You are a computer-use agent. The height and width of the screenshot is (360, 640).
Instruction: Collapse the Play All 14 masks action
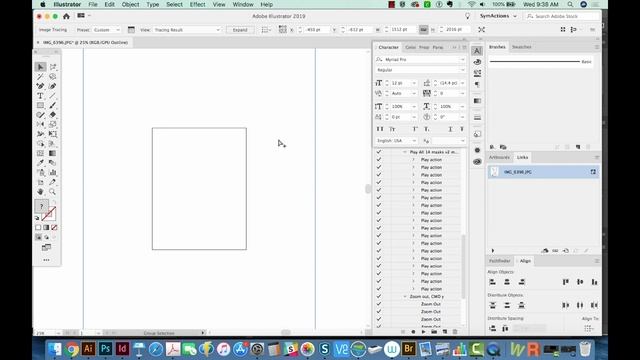click(x=405, y=152)
